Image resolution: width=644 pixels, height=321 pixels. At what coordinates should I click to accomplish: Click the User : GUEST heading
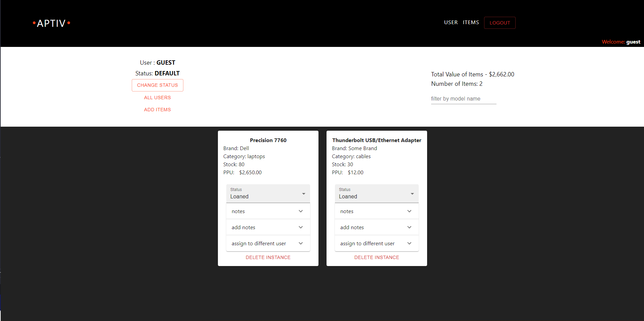pos(158,63)
